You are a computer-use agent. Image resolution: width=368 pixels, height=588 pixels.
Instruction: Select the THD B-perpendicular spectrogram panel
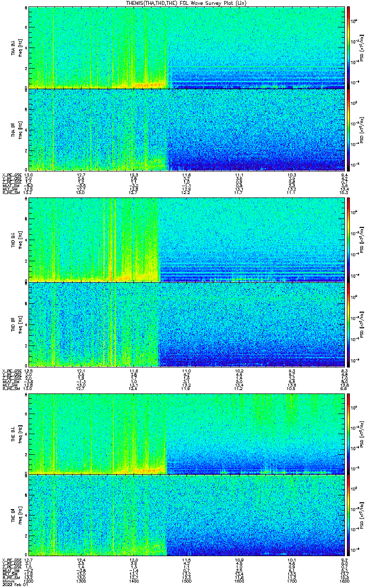(187, 240)
